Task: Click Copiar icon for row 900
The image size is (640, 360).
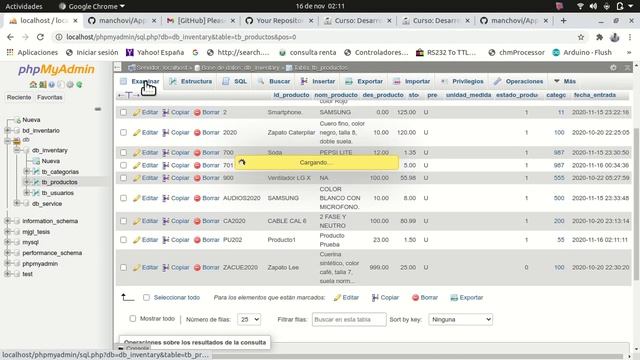Action: point(166,178)
